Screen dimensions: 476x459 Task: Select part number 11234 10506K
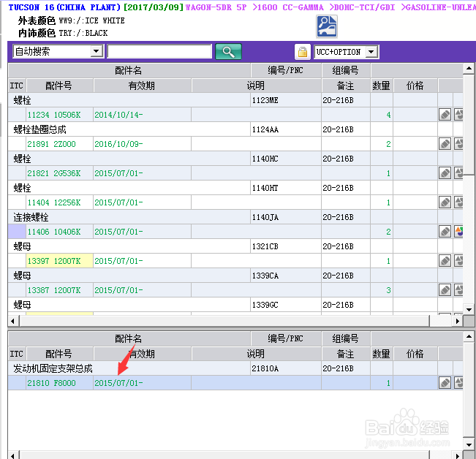[x=54, y=115]
